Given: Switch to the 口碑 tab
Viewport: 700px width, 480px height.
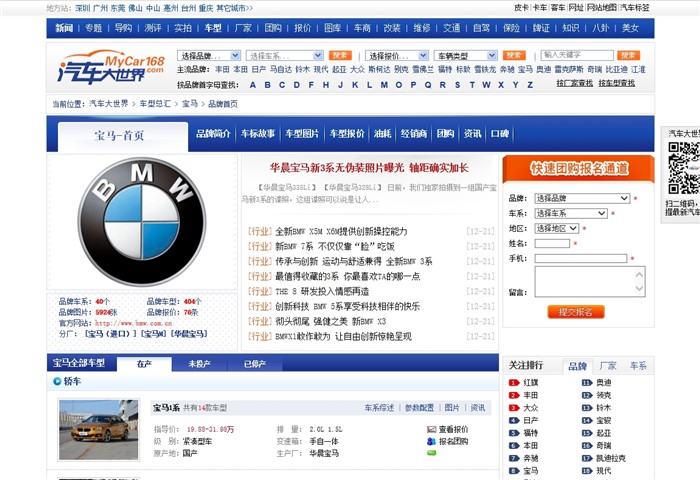Looking at the screenshot, I should (500, 134).
